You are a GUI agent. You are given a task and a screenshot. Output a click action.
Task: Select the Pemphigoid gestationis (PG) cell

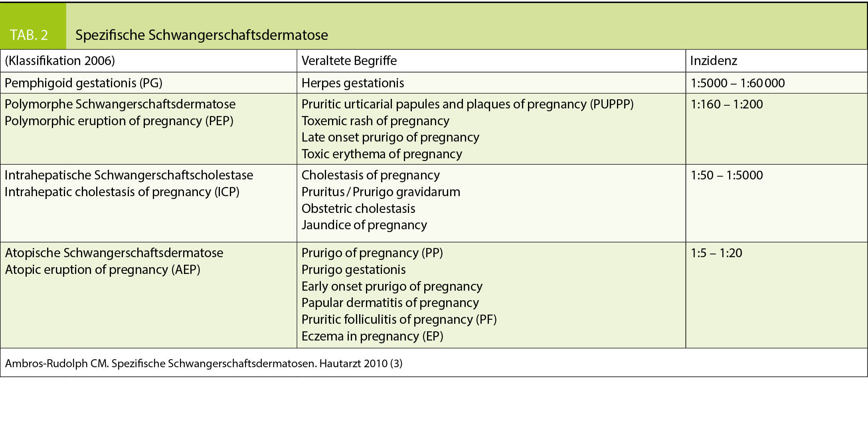click(83, 83)
